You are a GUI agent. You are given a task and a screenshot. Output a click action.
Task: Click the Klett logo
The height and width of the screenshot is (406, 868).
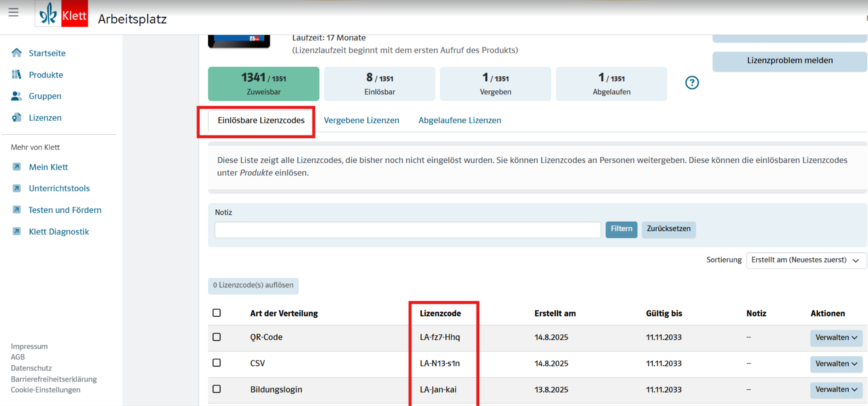[x=62, y=14]
